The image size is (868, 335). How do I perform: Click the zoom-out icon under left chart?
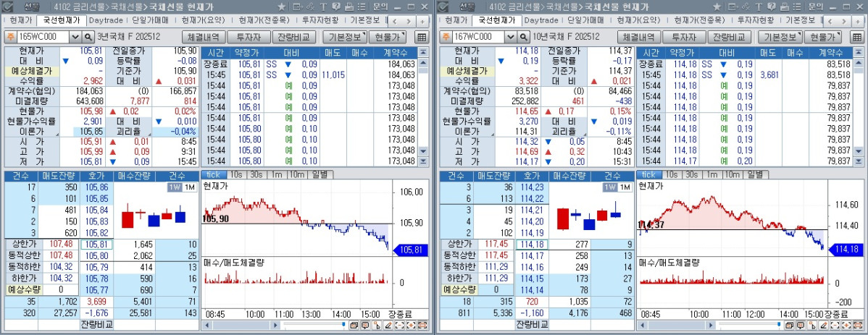point(400,325)
